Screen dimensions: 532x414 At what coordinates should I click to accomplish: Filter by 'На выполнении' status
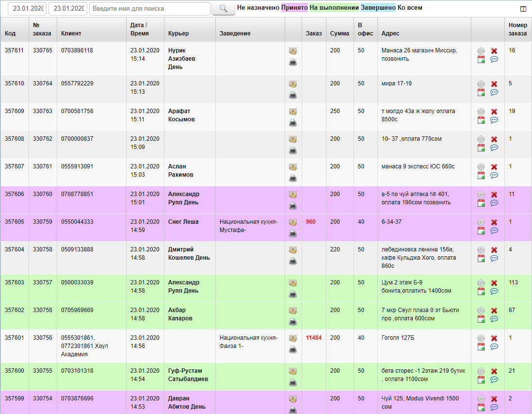pyautogui.click(x=334, y=7)
